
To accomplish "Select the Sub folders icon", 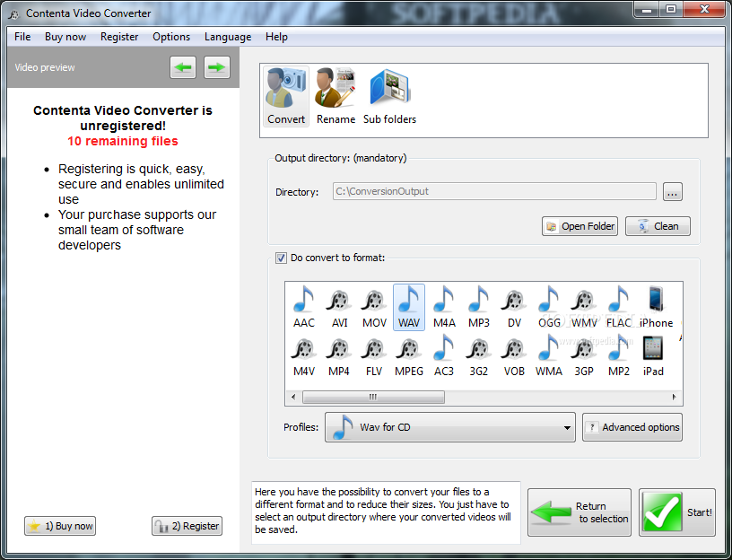I will (x=389, y=96).
